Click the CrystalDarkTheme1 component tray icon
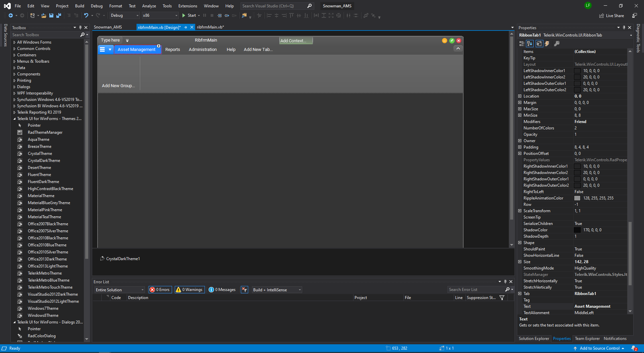644x353 pixels. pyautogui.click(x=102, y=258)
